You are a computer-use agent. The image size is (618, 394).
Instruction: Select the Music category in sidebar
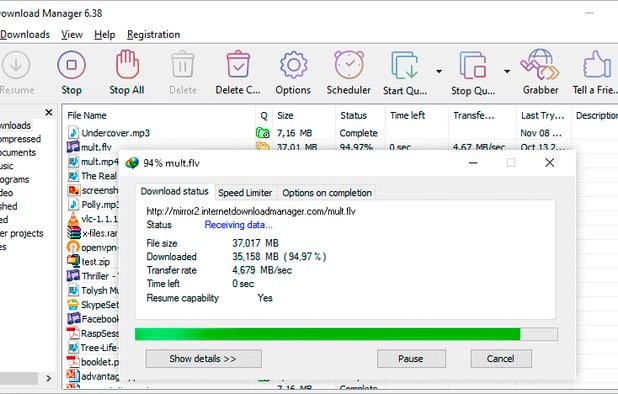pos(7,166)
